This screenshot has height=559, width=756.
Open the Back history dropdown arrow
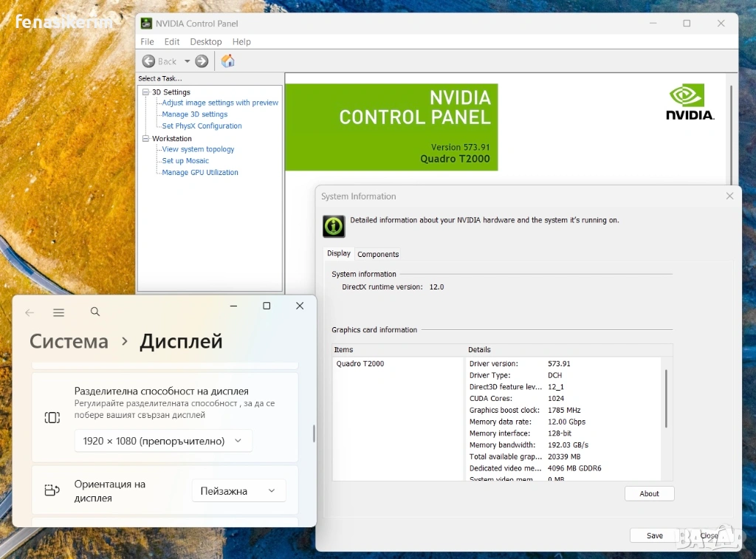point(187,61)
